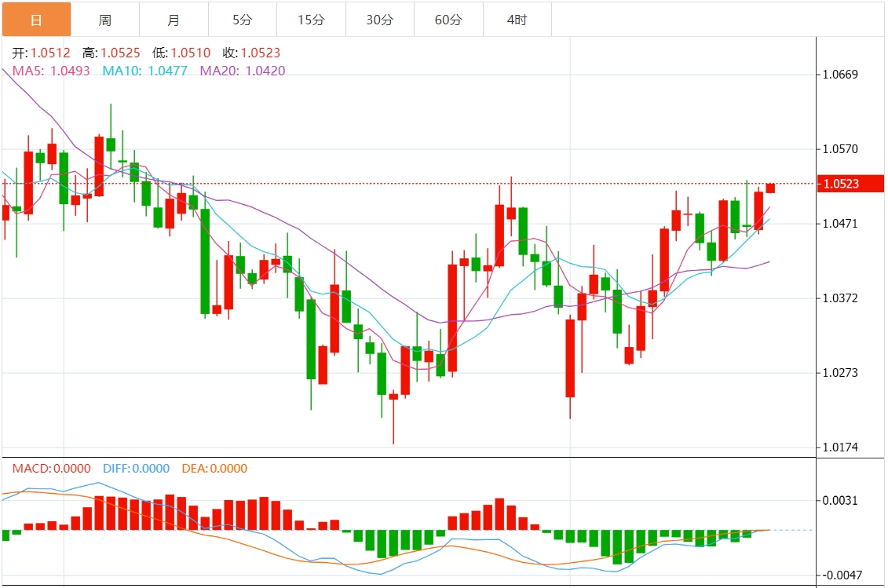888x588 pixels.
Task: Switch to the 4时 timeframe tab
Action: click(x=517, y=20)
